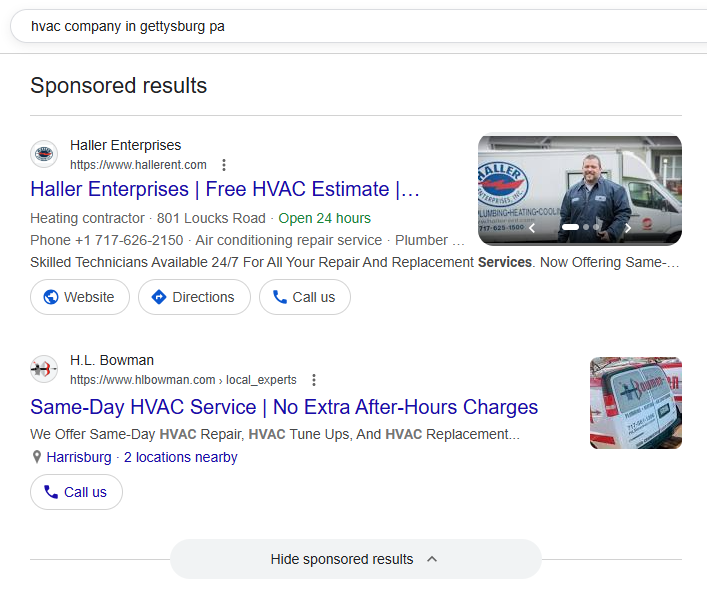Click the H.L. Bowman van thumbnail
Screen dimensions: 707x598
click(635, 403)
